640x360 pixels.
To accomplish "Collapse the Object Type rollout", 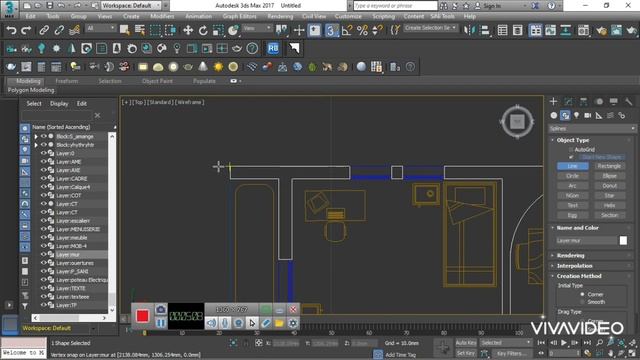I will (x=572, y=140).
